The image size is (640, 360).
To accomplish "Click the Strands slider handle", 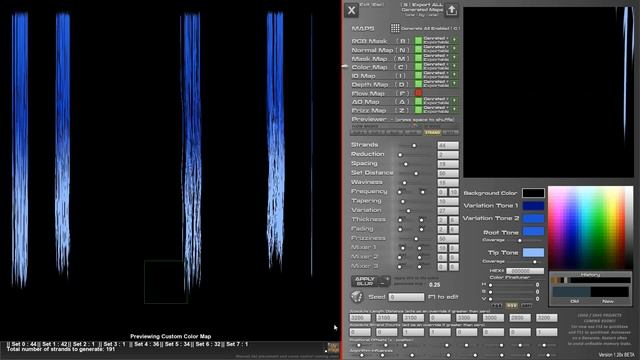I will pos(414,145).
